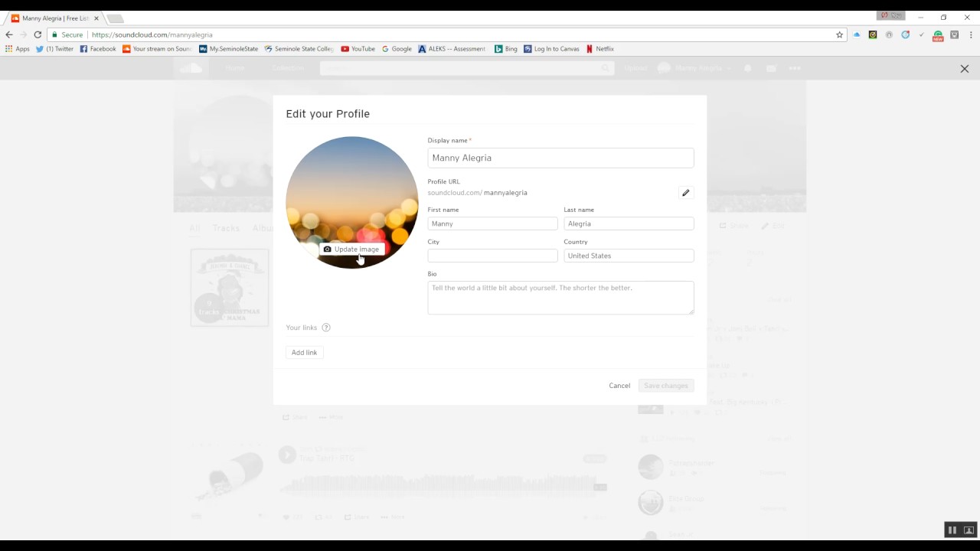Click the Add link button

click(304, 352)
